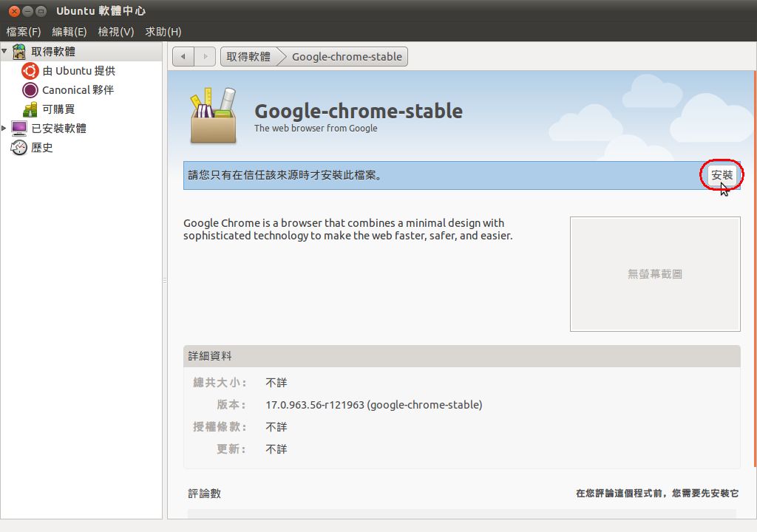Click the vertical scrollbar on right edge
This screenshot has width=757, height=532.
pos(755,270)
